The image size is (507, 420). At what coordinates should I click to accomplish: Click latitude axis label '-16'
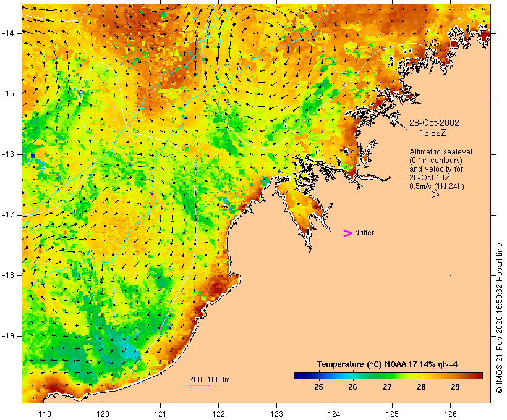7,154
